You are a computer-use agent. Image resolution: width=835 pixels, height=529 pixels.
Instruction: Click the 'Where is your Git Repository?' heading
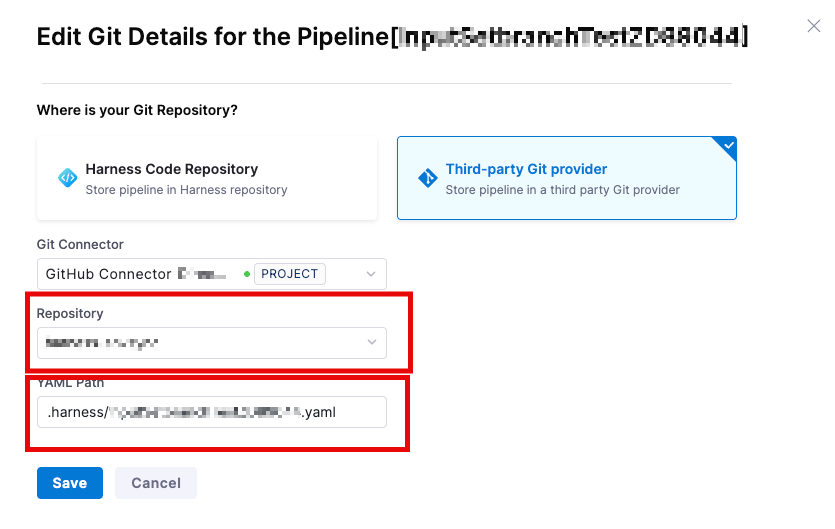point(137,110)
